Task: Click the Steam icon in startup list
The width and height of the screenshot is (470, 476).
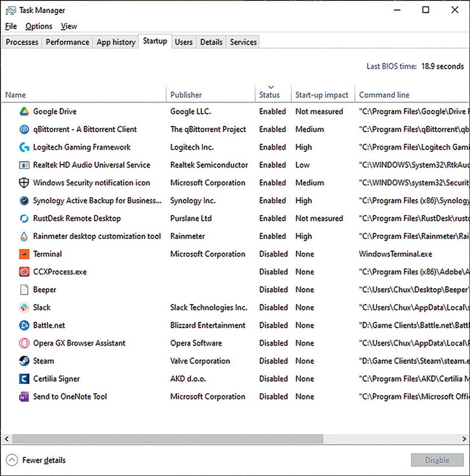Action: (24, 361)
